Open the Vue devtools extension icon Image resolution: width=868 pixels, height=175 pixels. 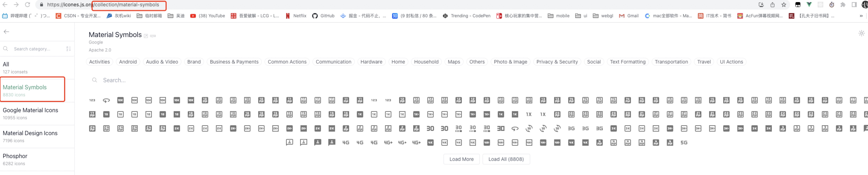coord(809,5)
